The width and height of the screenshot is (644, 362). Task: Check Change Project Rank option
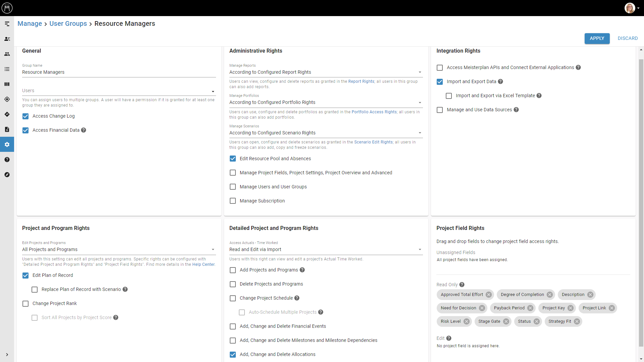point(25,304)
